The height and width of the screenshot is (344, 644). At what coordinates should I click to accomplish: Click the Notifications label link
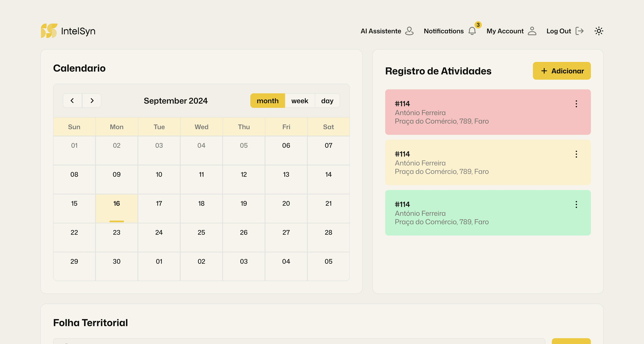[443, 31]
